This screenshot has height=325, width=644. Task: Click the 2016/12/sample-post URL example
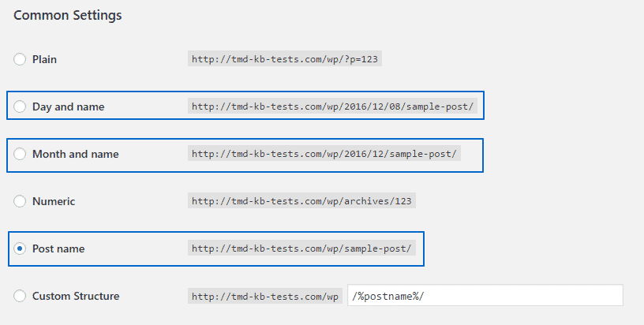point(324,154)
